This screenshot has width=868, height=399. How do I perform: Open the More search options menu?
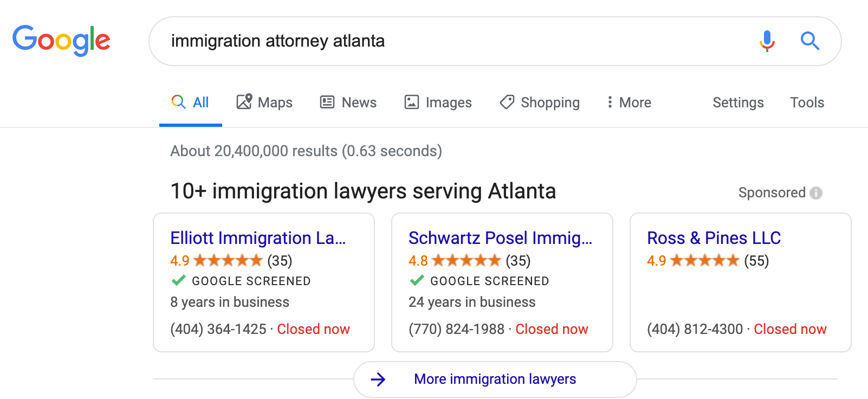coord(627,102)
